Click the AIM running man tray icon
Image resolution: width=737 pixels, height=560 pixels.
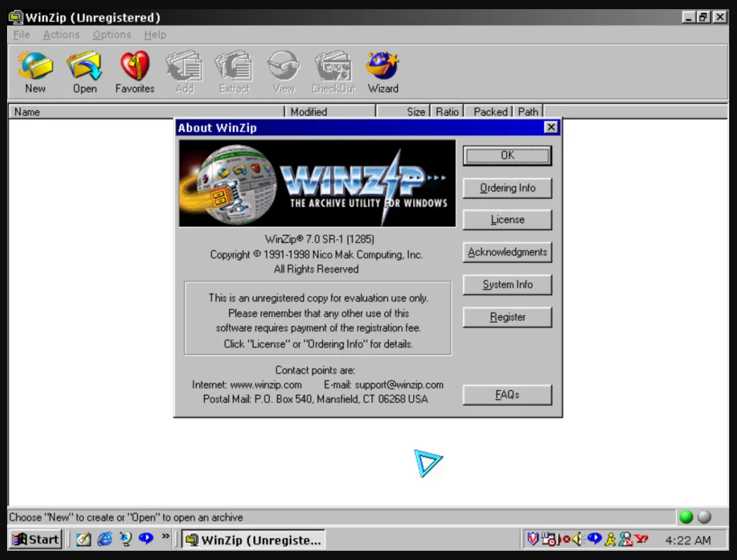(x=610, y=540)
